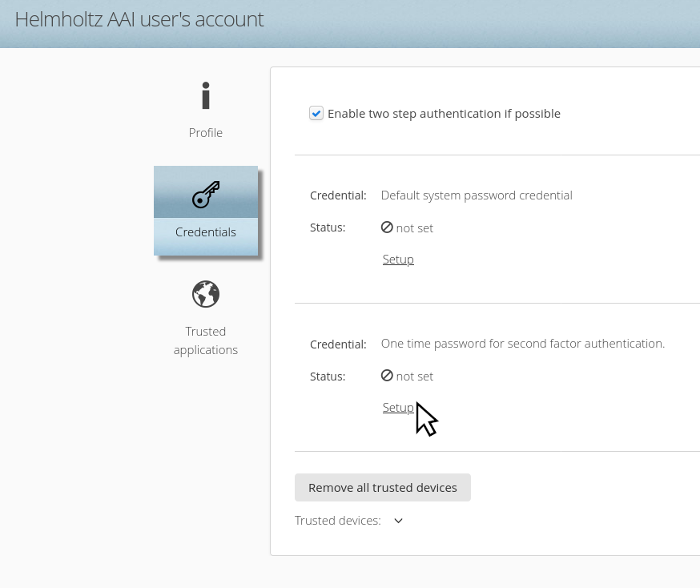Select the Profile info icon
Image resolution: width=700 pixels, height=588 pixels.
(206, 95)
